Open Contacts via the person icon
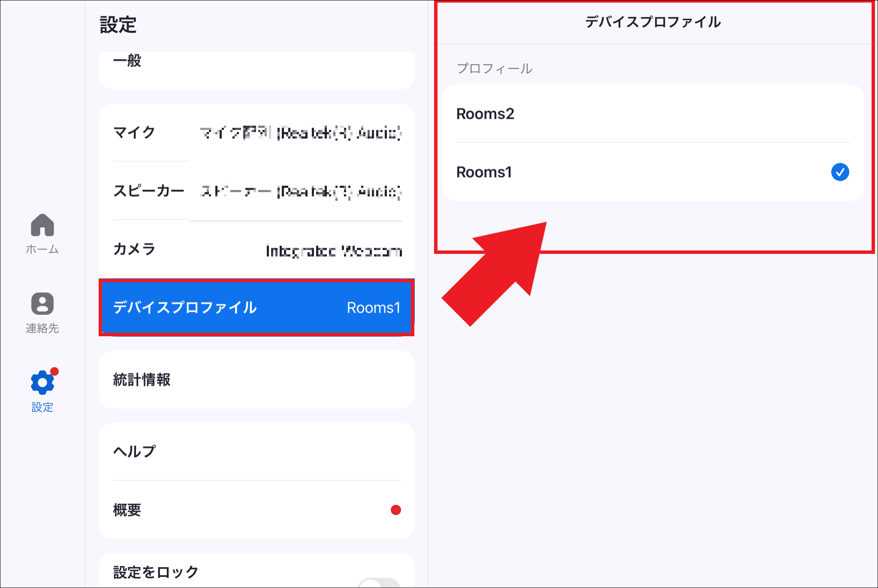The height and width of the screenshot is (588, 878). tap(42, 304)
